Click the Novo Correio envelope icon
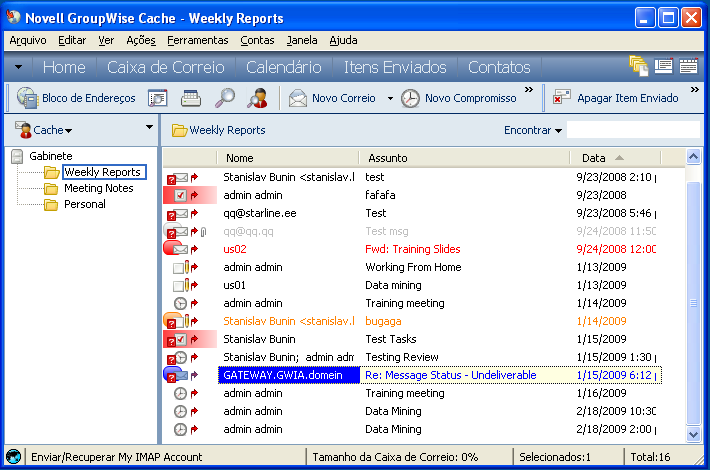Screen dimensions: 710x470 pos(298,98)
